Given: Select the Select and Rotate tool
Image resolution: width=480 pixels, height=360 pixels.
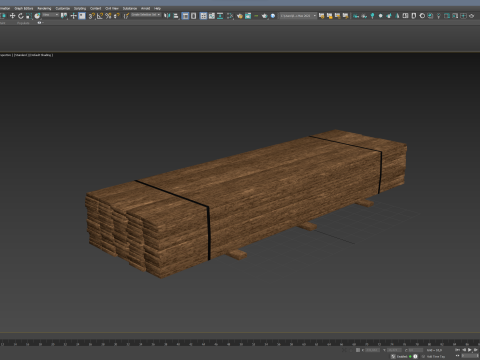Looking at the screenshot, I should (21, 16).
